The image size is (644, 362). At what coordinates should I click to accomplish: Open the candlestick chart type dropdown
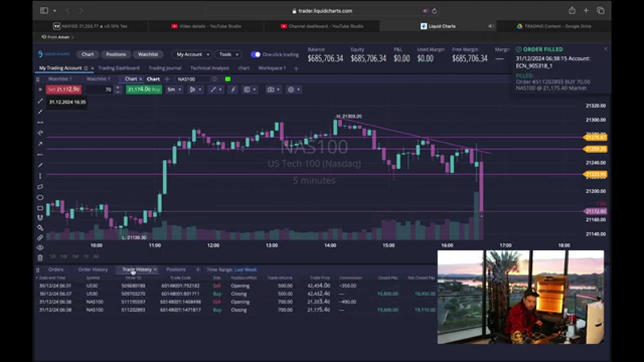(x=195, y=89)
